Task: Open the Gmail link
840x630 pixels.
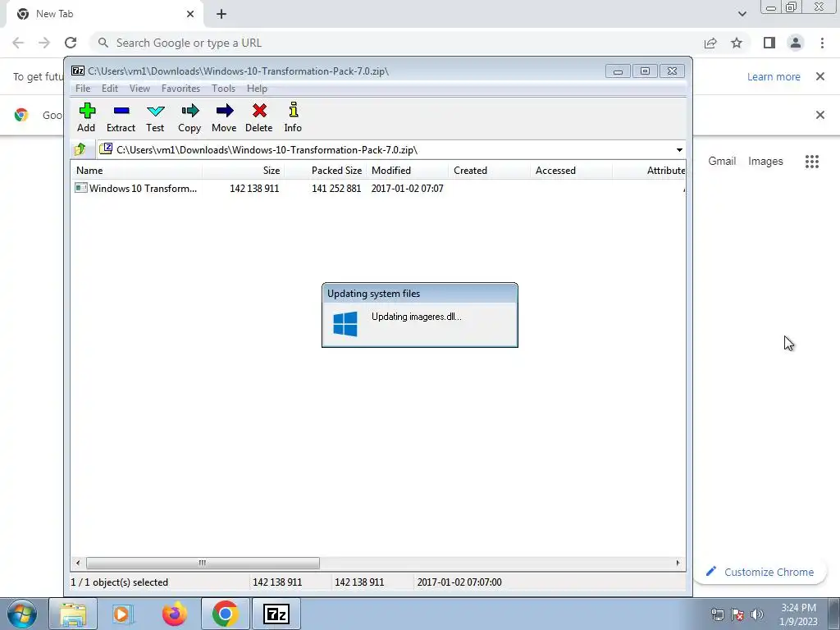Action: pyautogui.click(x=722, y=162)
